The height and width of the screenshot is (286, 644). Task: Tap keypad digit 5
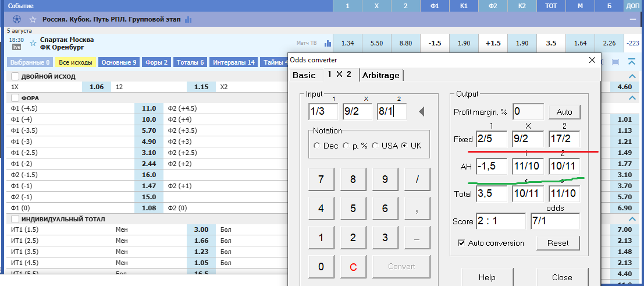pyautogui.click(x=353, y=208)
